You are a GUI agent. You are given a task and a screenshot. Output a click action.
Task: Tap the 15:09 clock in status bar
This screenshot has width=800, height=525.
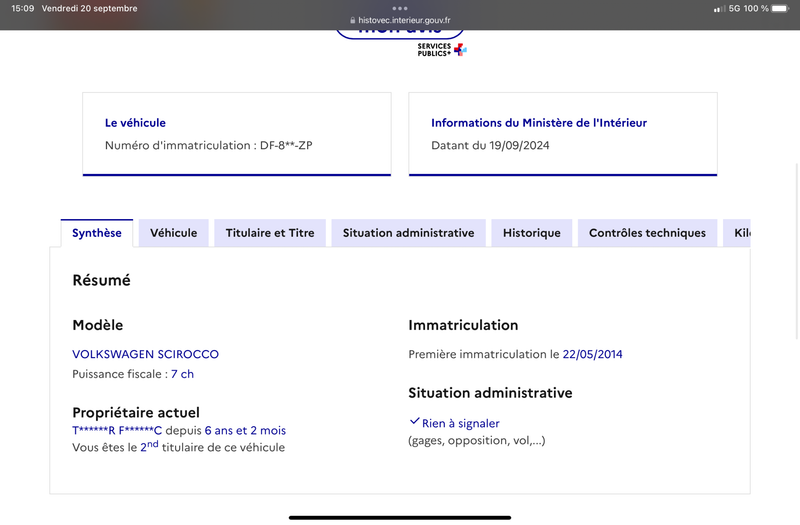pyautogui.click(x=22, y=8)
